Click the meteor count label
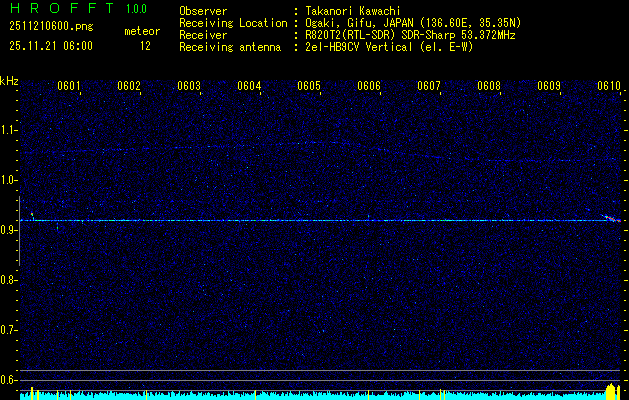This screenshot has height=400, width=629. [x=142, y=31]
